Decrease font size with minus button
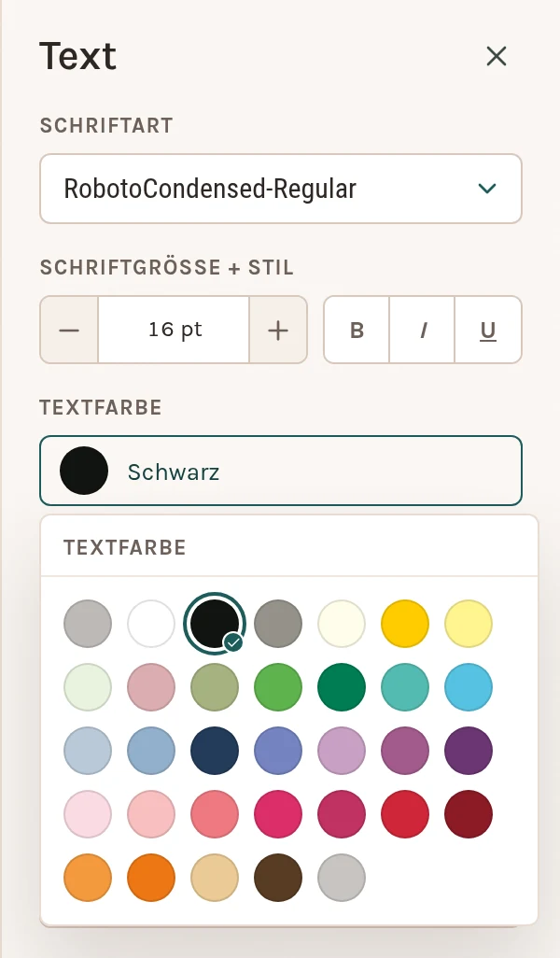Screen dimensions: 560x958 coord(69,330)
